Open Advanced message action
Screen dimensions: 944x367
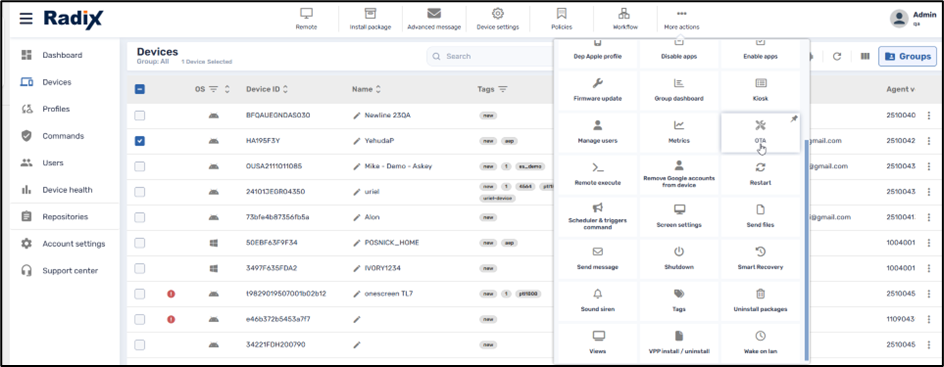pyautogui.click(x=434, y=19)
